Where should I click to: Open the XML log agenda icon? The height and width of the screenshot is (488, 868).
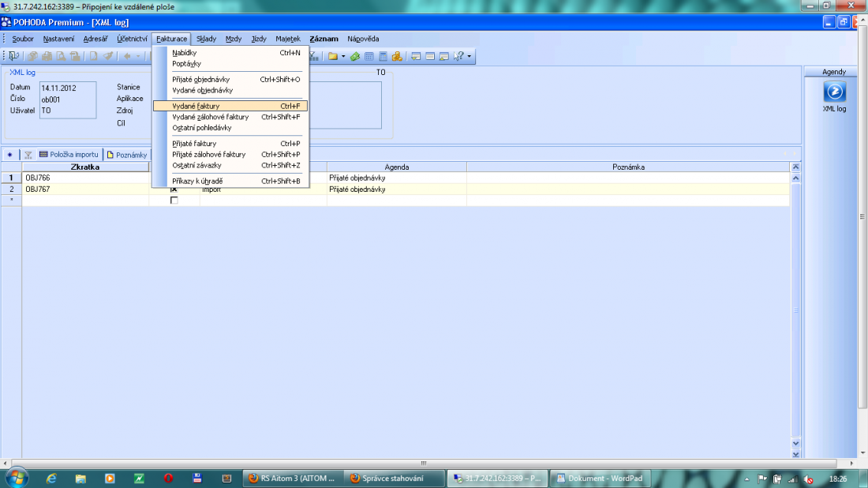point(834,92)
